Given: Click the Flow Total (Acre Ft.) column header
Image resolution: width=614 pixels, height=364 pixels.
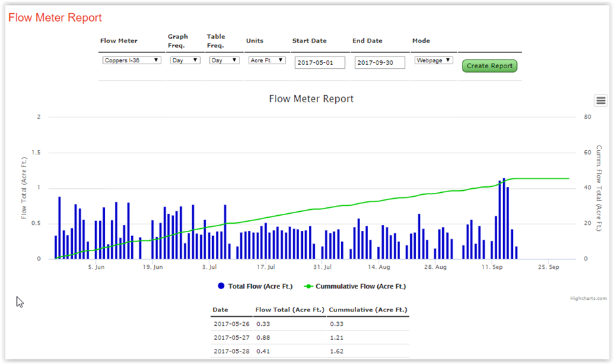Looking at the screenshot, I should pyautogui.click(x=290, y=310).
